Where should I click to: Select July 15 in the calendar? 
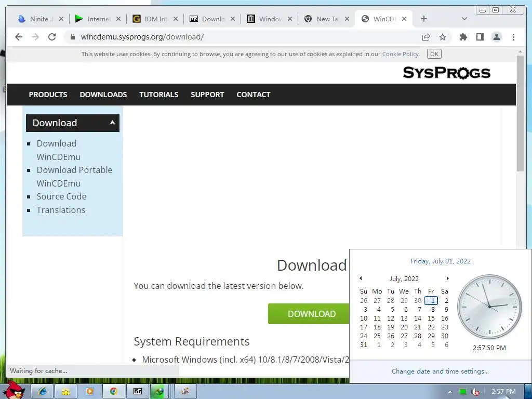(x=431, y=318)
